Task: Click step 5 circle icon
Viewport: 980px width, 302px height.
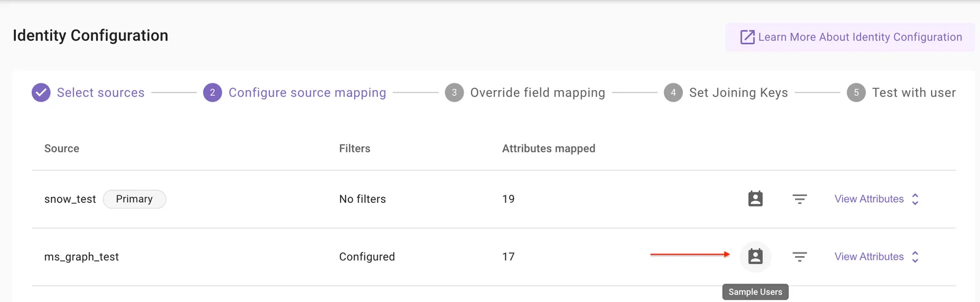Action: pyautogui.click(x=856, y=92)
